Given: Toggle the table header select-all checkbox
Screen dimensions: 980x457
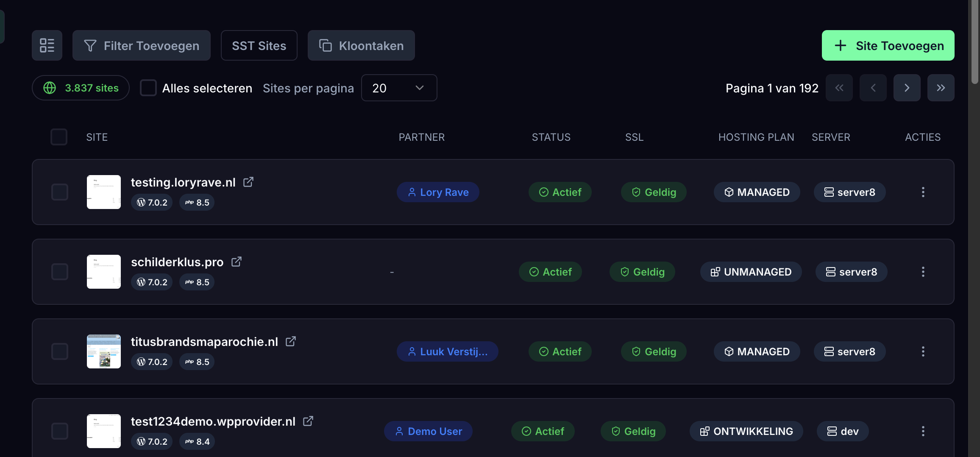Looking at the screenshot, I should pos(59,137).
